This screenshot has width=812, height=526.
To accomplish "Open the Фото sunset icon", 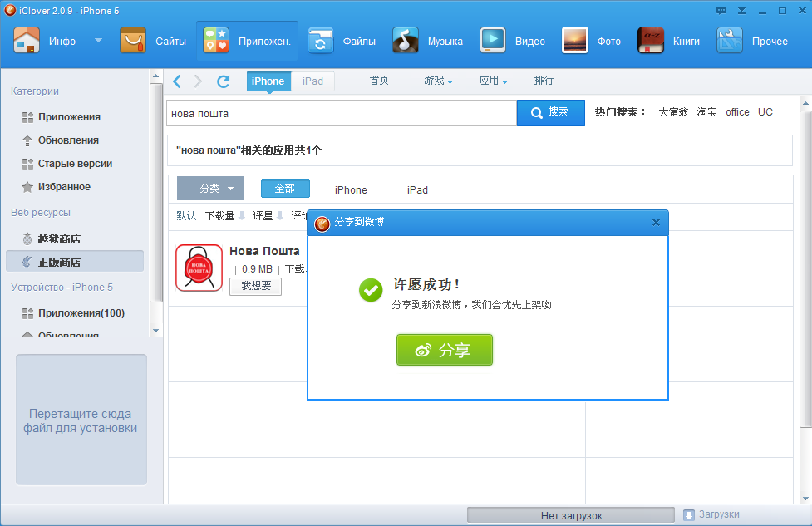I will point(575,41).
